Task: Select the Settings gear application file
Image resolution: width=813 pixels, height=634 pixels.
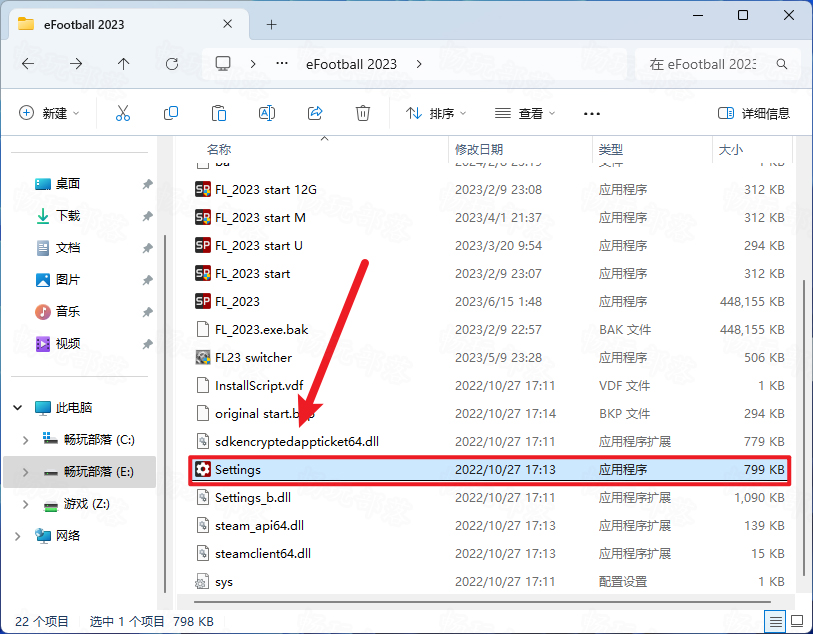Action: (x=488, y=470)
